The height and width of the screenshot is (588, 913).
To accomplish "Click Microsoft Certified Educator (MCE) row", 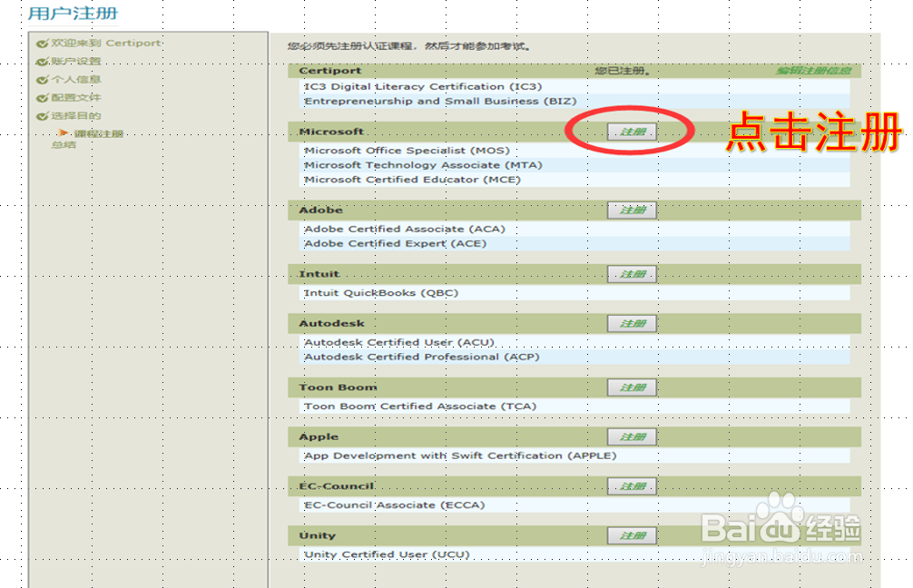I will (x=574, y=180).
